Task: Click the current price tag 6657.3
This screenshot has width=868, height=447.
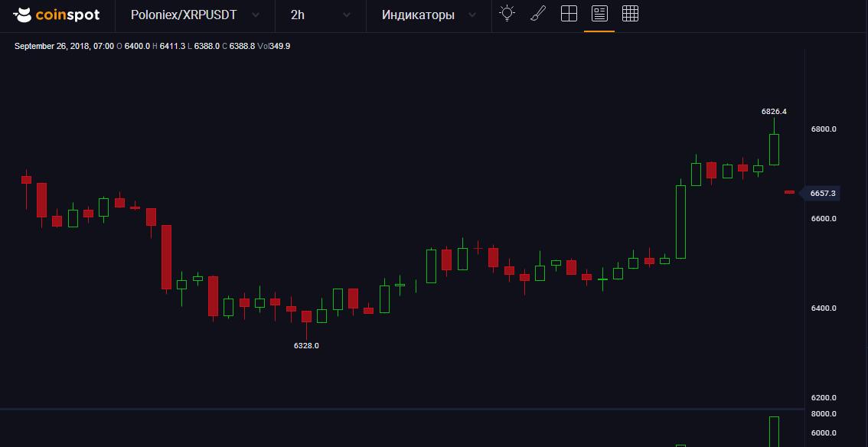Action: click(x=822, y=194)
